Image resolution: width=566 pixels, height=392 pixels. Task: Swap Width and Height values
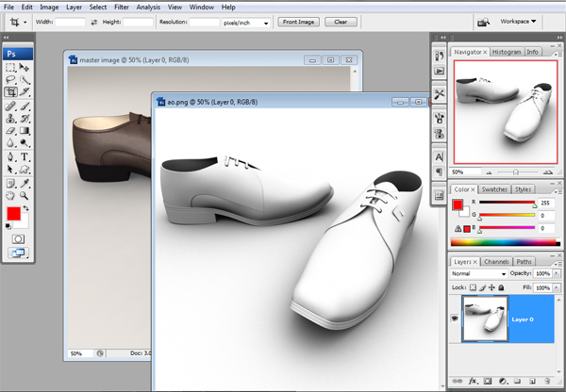pos(93,22)
